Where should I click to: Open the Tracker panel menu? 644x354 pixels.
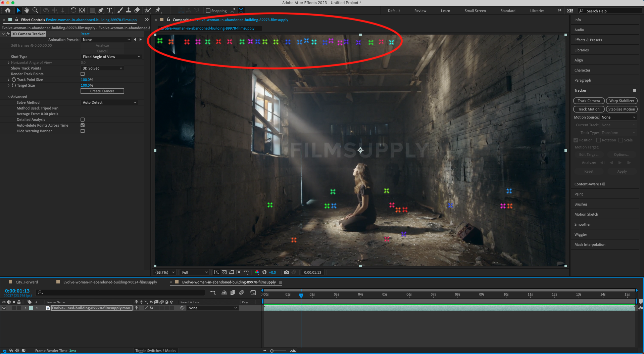[x=634, y=90]
